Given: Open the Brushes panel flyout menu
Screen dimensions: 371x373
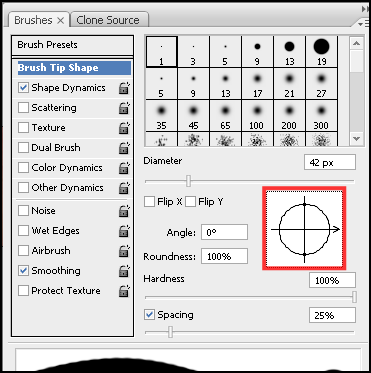Looking at the screenshot, I should pos(361,24).
